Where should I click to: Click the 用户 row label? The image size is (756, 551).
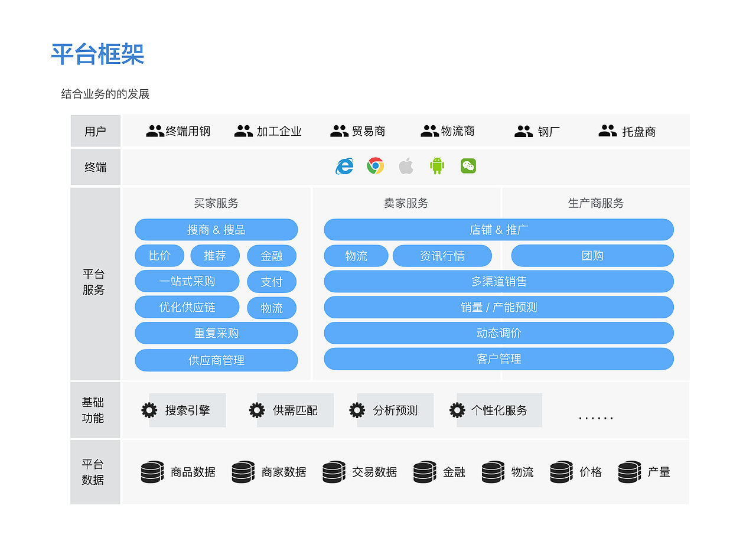pyautogui.click(x=95, y=131)
